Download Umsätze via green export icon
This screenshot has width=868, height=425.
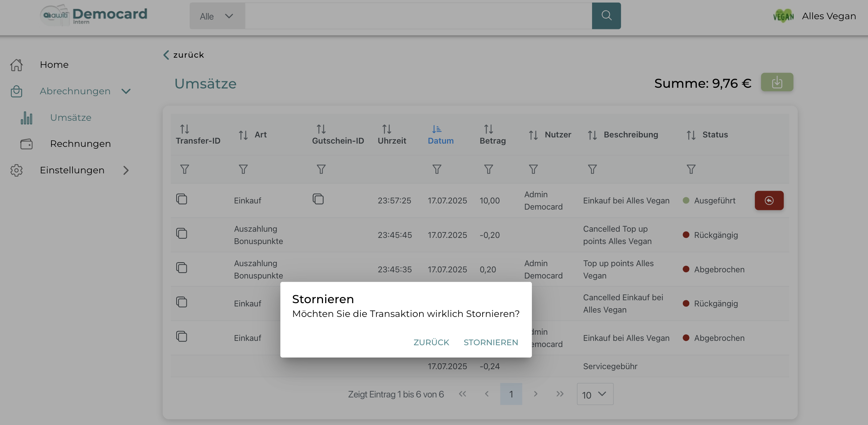[x=777, y=82]
